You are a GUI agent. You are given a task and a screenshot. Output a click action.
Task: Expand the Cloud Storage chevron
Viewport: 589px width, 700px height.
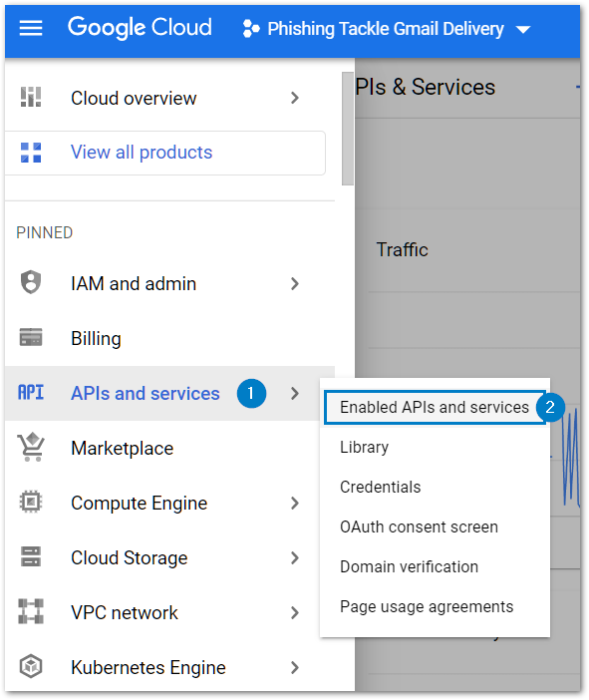click(x=295, y=558)
